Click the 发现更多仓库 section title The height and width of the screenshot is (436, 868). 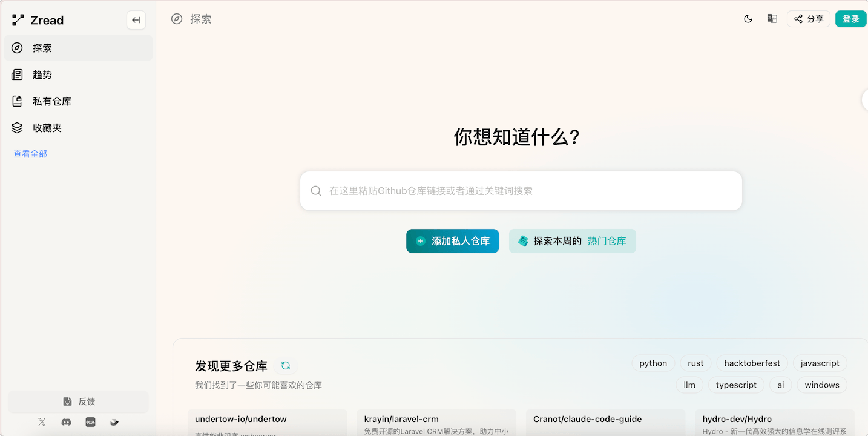(231, 366)
